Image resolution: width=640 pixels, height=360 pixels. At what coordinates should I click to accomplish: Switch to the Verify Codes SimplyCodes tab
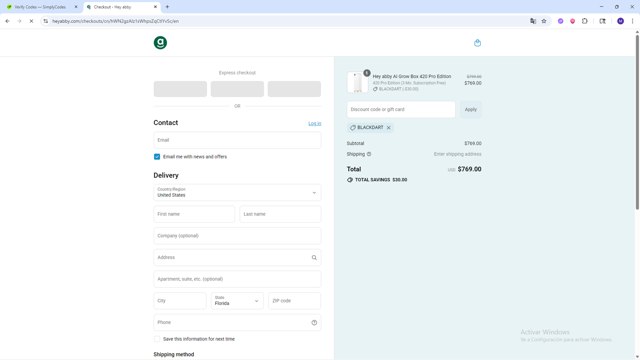[x=41, y=7]
